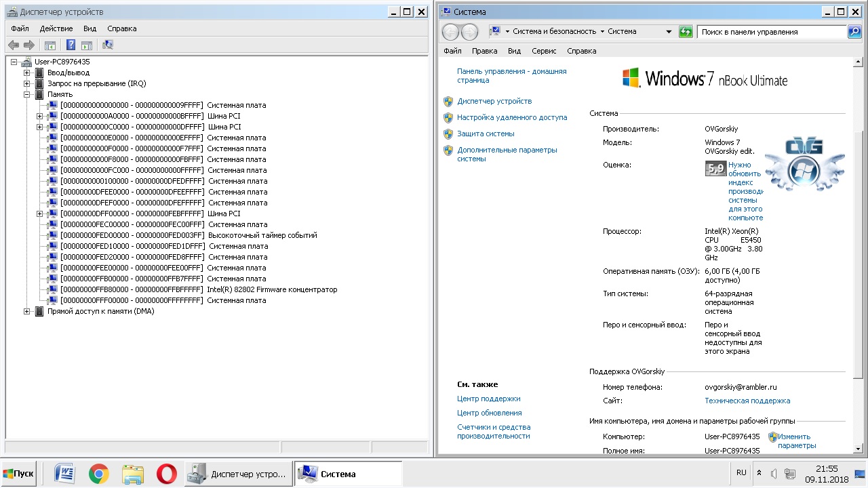Click the Back arrow in Device Manager toolbar

click(x=14, y=45)
